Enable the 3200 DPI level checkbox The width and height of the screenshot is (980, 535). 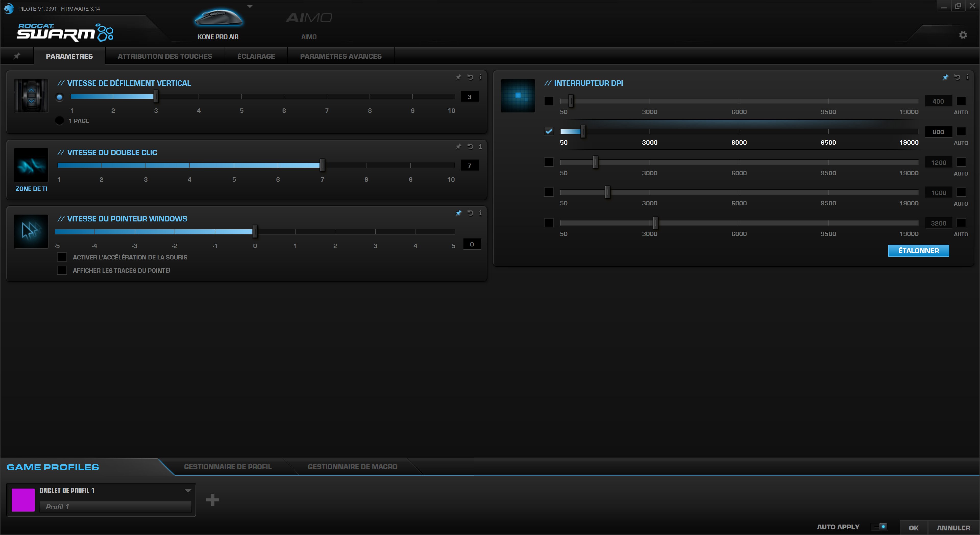click(x=549, y=223)
